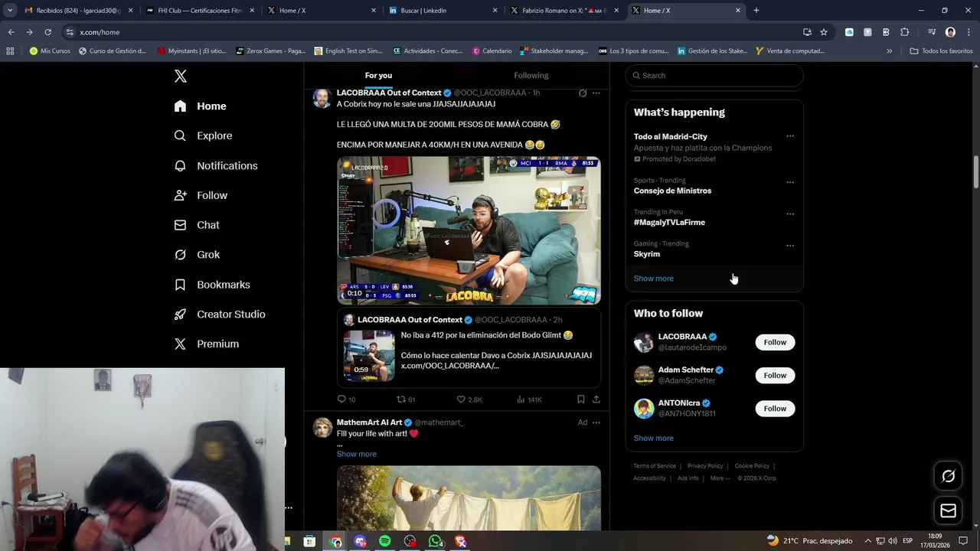
Task: Open Premium in the sidebar
Action: coord(206,344)
